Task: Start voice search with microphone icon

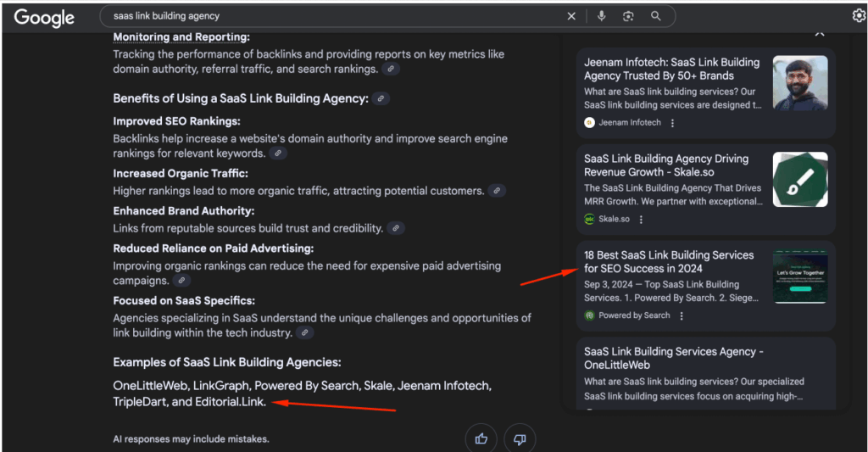Action: [601, 16]
